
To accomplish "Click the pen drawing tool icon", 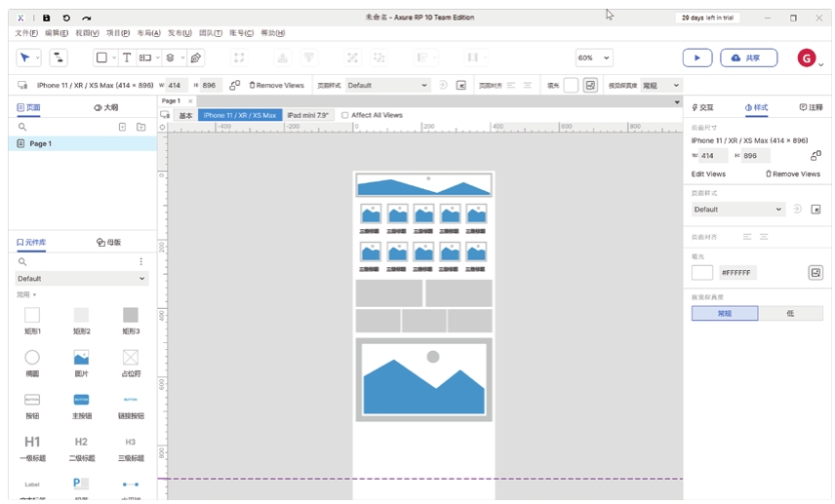I will pos(195,58).
